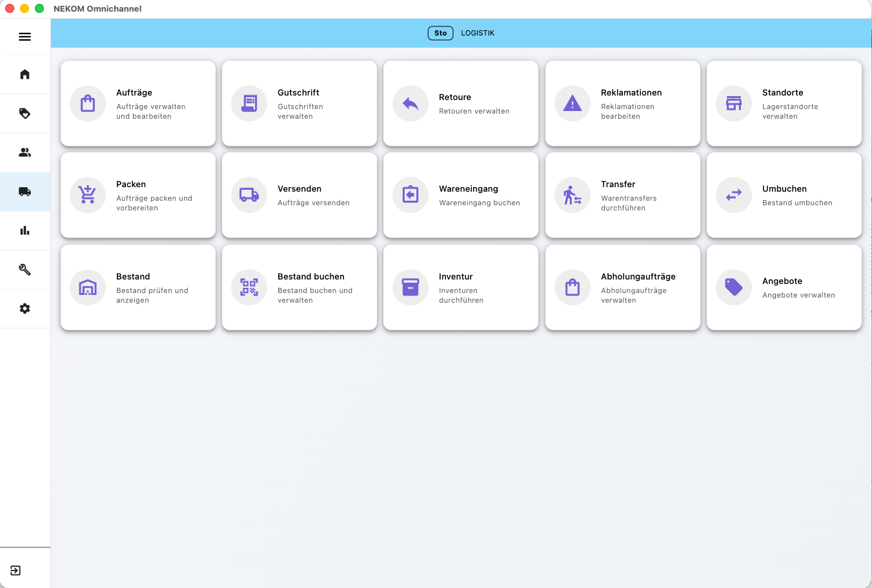Open the Retoure tile to manage returns
The image size is (872, 588).
pyautogui.click(x=460, y=103)
